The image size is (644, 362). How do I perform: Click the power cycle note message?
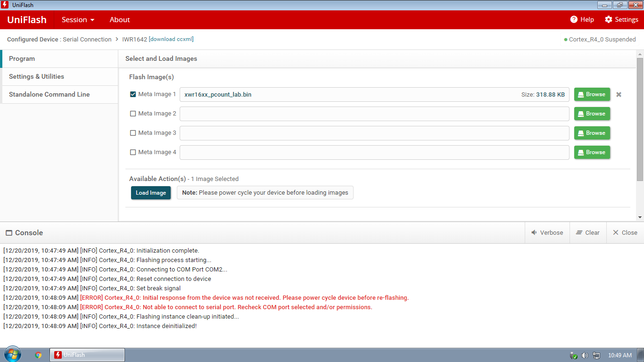265,193
